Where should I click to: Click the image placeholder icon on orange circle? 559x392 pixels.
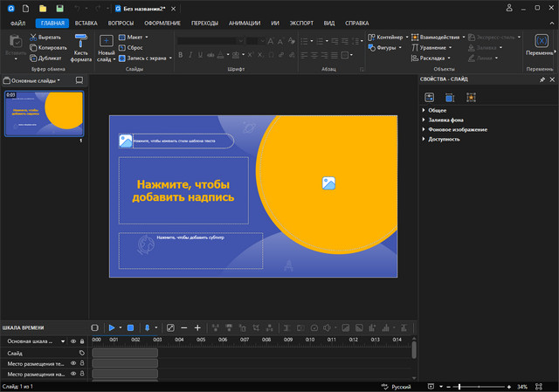tap(328, 183)
